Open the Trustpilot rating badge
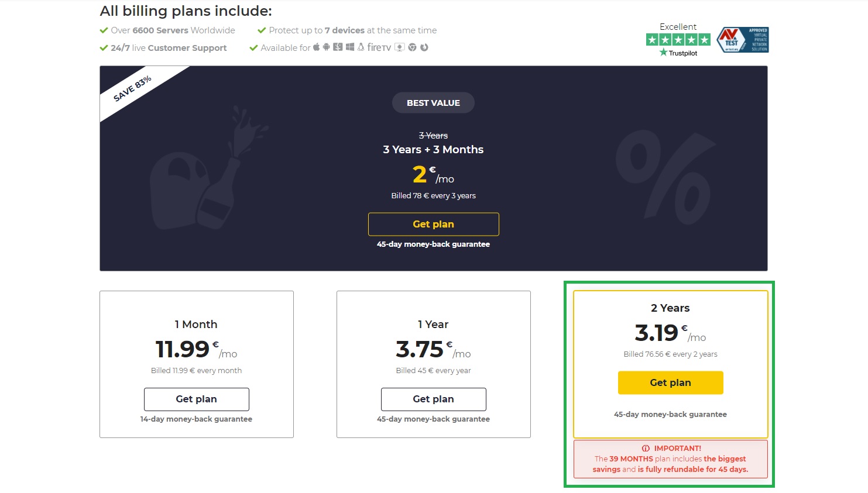This screenshot has height=493, width=868. pyautogui.click(x=678, y=40)
